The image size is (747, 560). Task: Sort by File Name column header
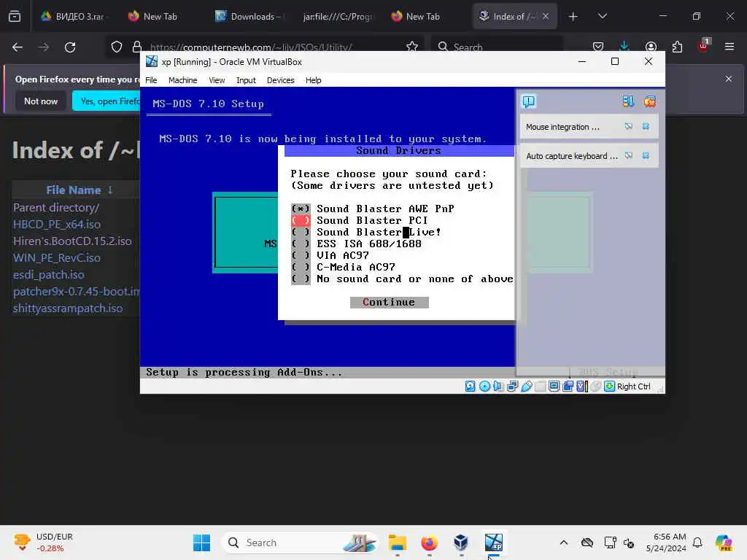79,190
